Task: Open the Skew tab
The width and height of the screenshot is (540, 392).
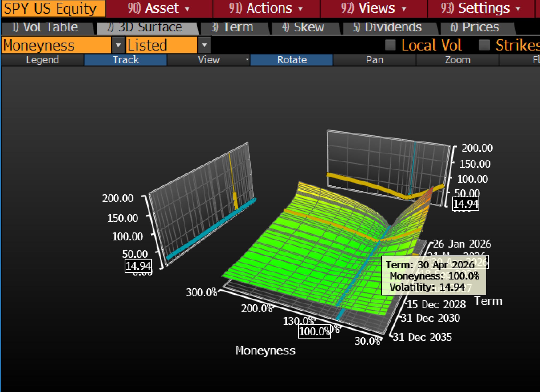Action: pyautogui.click(x=303, y=27)
